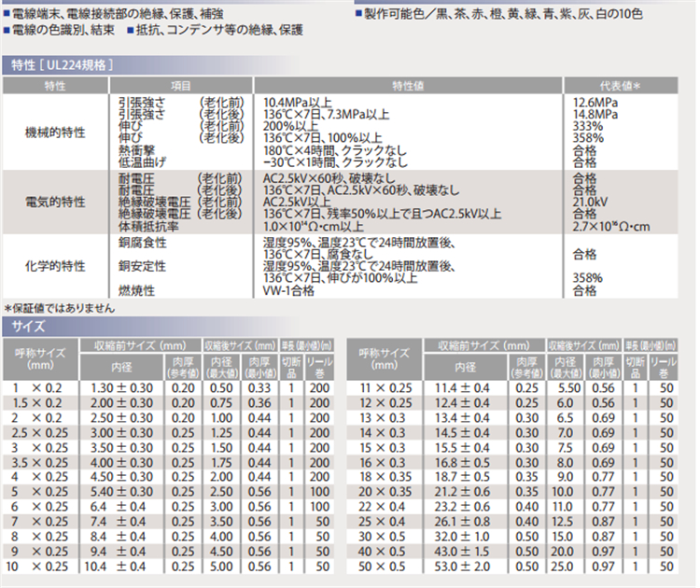The height and width of the screenshot is (588, 700).
Task: Select the サイズ section header
Action: [x=27, y=327]
